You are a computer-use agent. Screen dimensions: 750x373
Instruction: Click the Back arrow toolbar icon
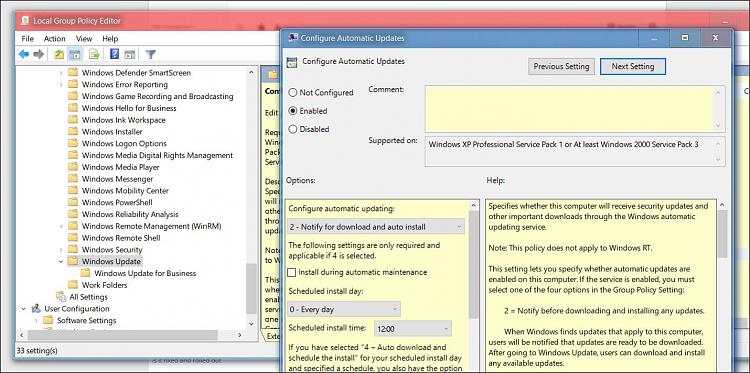(x=23, y=55)
